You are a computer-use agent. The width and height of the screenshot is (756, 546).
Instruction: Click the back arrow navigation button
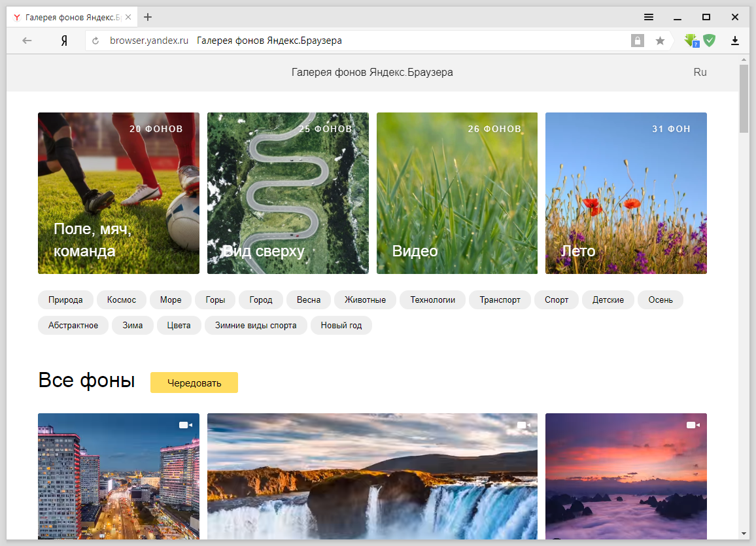pos(27,41)
